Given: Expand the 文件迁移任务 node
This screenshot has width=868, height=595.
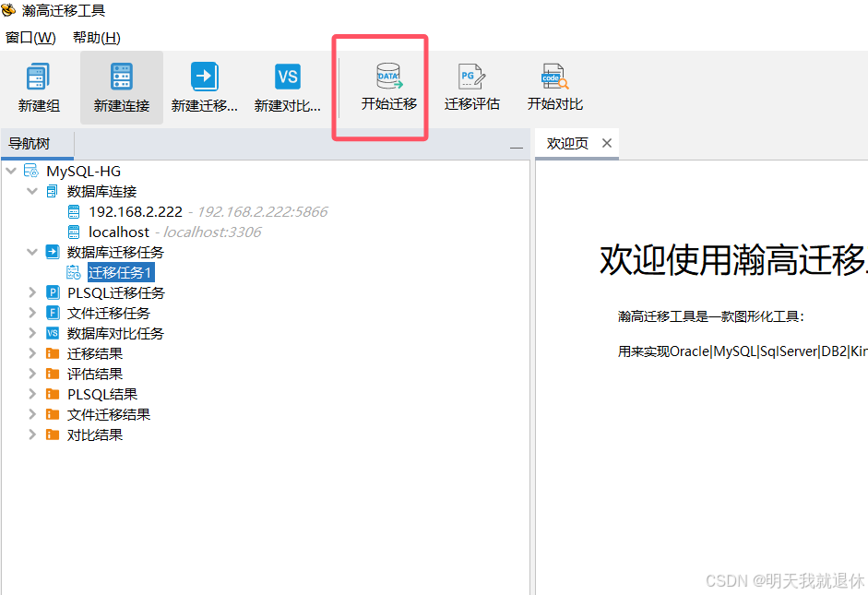Looking at the screenshot, I should tap(32, 314).
